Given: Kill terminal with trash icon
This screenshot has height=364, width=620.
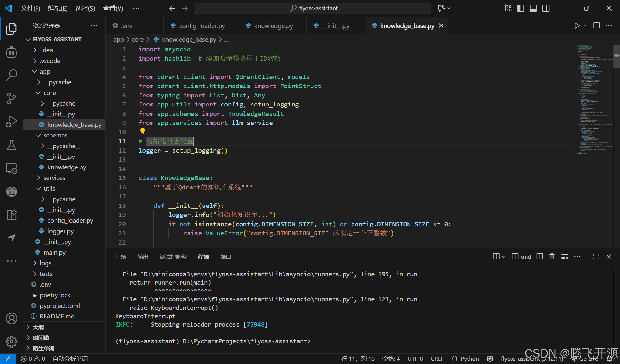Looking at the screenshot, I should (x=552, y=257).
